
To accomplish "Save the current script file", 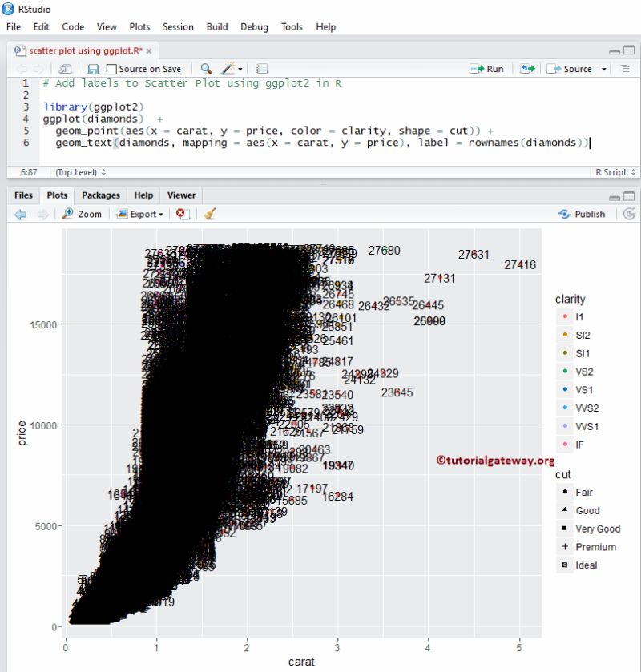I will pos(93,69).
